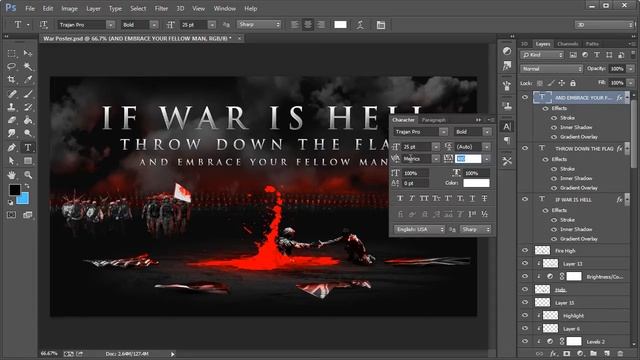Viewport: 640px width, 360px height.
Task: Open the Layer menu
Action: click(x=93, y=8)
